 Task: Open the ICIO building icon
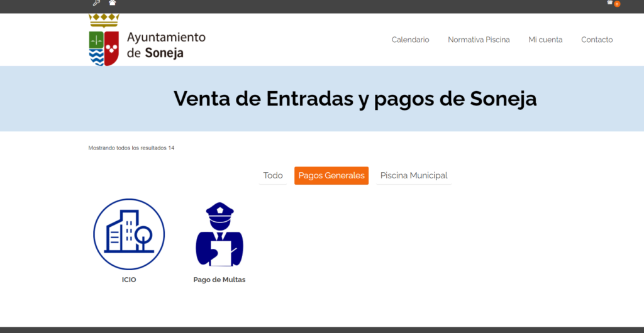click(129, 234)
